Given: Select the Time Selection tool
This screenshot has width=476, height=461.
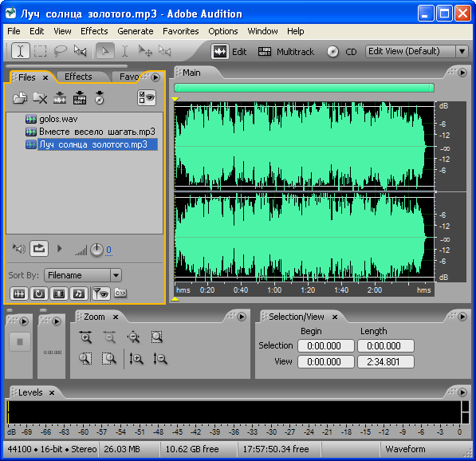Looking at the screenshot, I should click(21, 51).
